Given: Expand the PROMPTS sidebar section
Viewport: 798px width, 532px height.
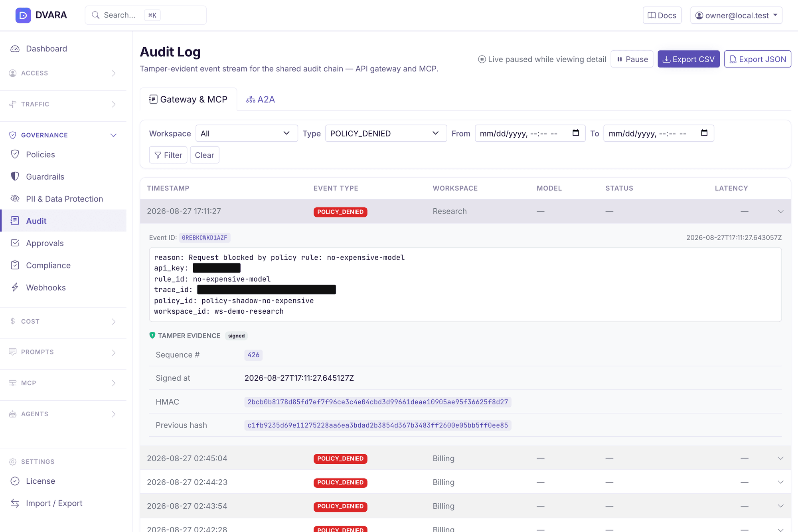Looking at the screenshot, I should [63, 352].
